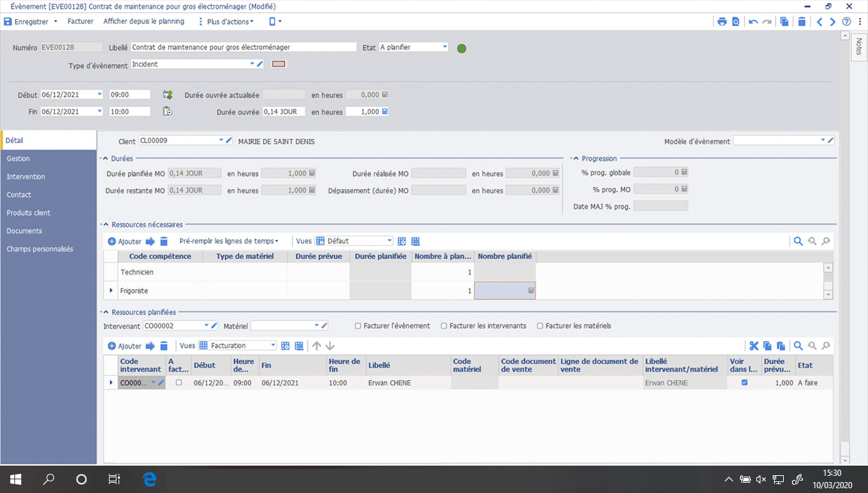The image size is (868, 493).
Task: Edit Modèle d'évènement with the pencil icon
Action: (831, 140)
